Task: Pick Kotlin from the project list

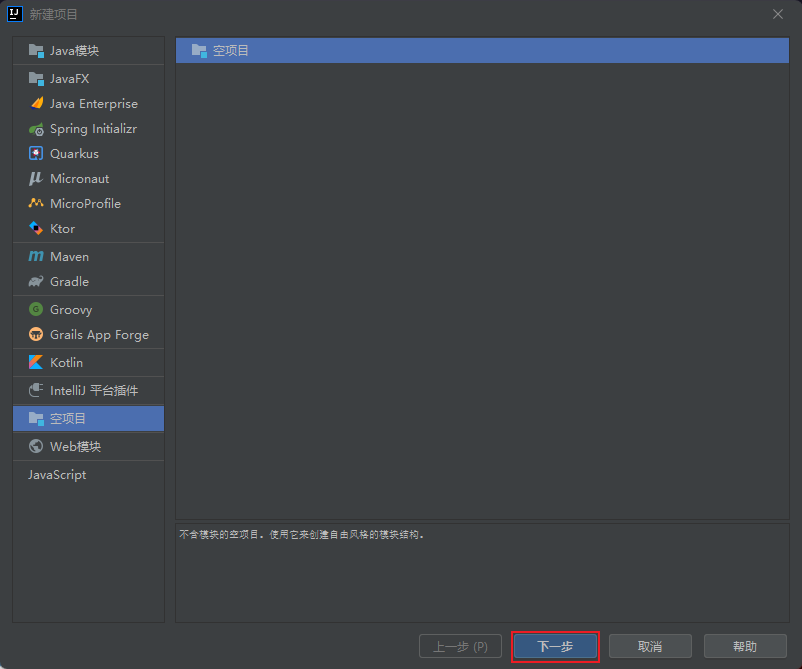Action: click(x=88, y=362)
